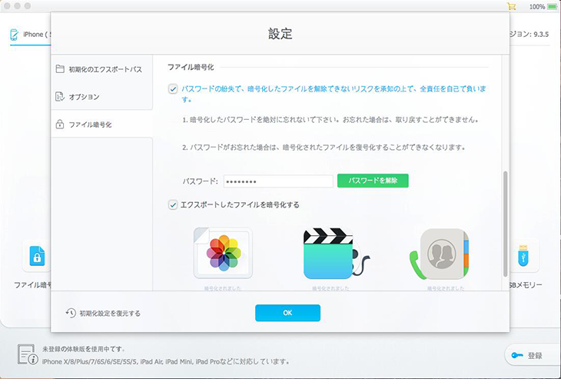Click the version 9.3.5 text
The width and height of the screenshot is (561, 392).
[529, 34]
